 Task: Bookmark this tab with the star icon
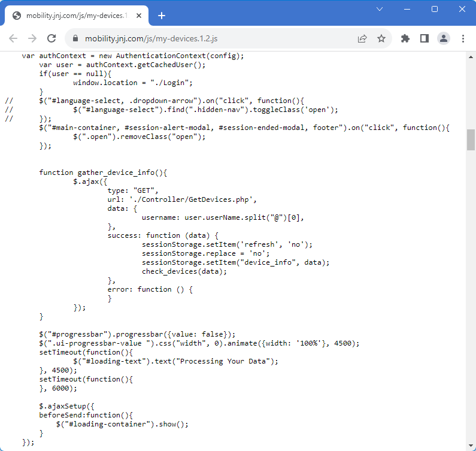click(x=381, y=38)
